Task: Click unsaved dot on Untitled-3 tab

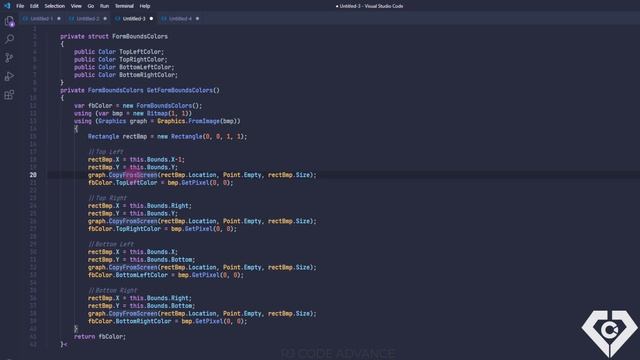Action: (151, 19)
